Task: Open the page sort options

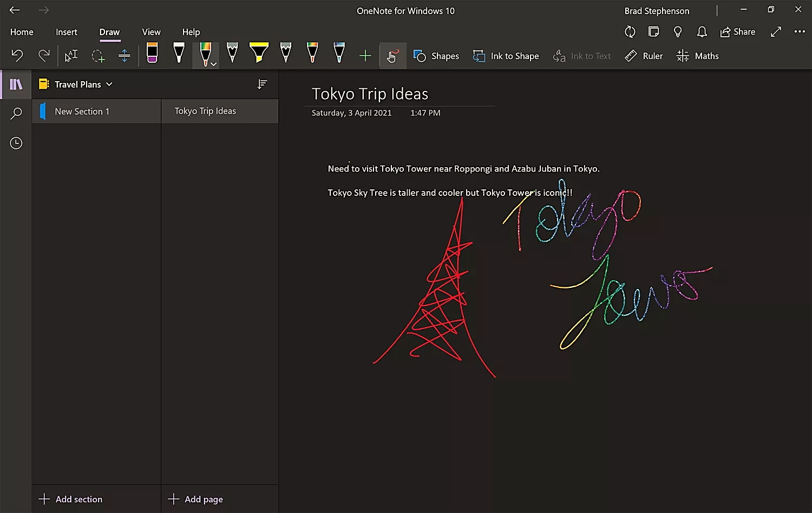Action: [x=262, y=84]
